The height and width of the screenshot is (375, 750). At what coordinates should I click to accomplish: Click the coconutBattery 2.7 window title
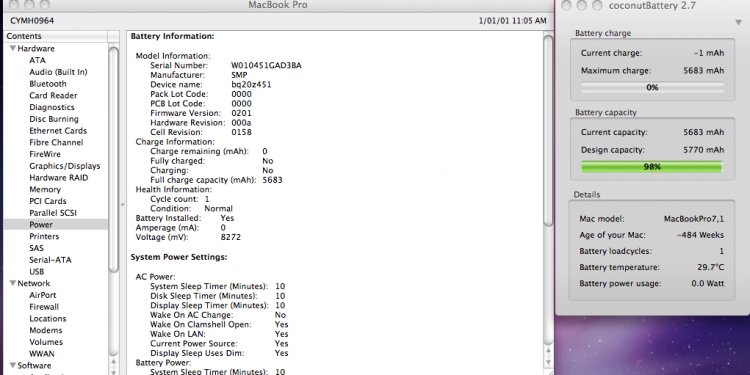click(x=652, y=6)
